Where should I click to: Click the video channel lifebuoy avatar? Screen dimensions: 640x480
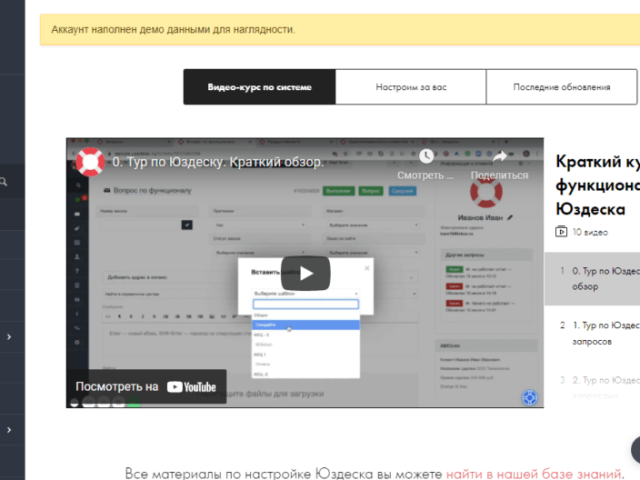pyautogui.click(x=90, y=162)
